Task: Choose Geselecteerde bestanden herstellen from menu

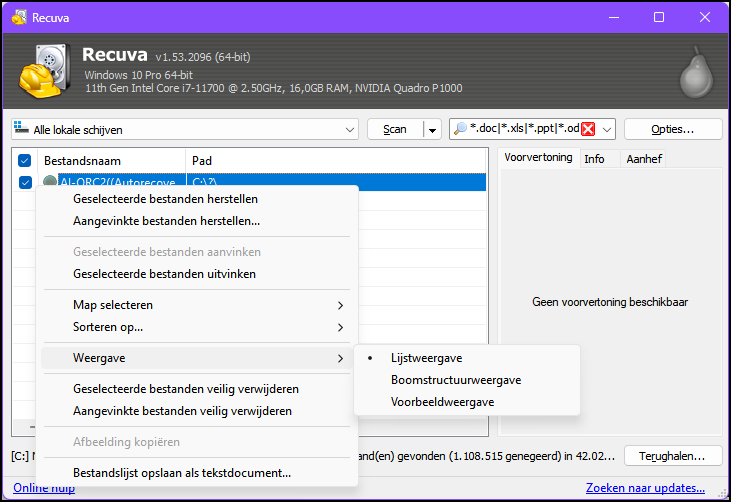Action: click(165, 199)
